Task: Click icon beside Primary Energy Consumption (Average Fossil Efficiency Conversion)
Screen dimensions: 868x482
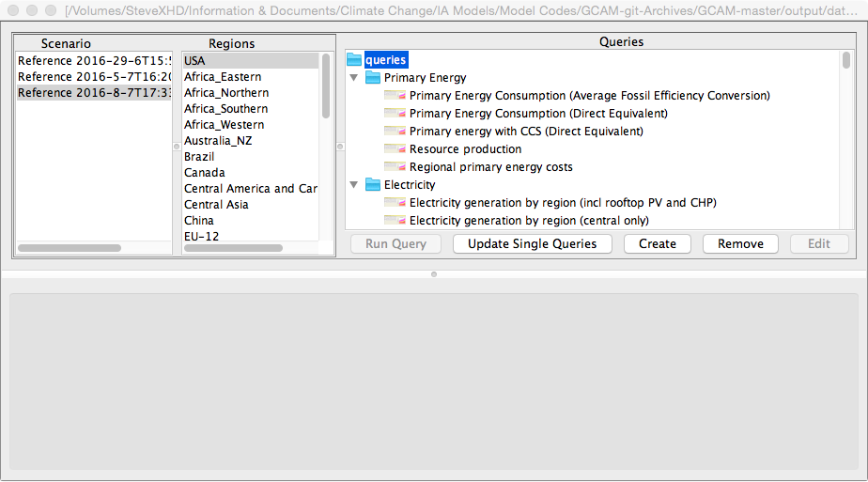Action: (395, 96)
